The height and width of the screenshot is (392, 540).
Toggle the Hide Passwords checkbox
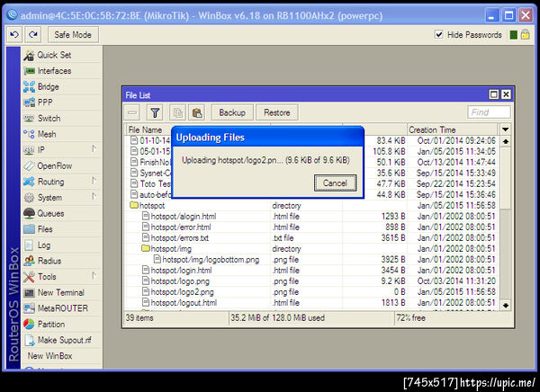(x=439, y=34)
